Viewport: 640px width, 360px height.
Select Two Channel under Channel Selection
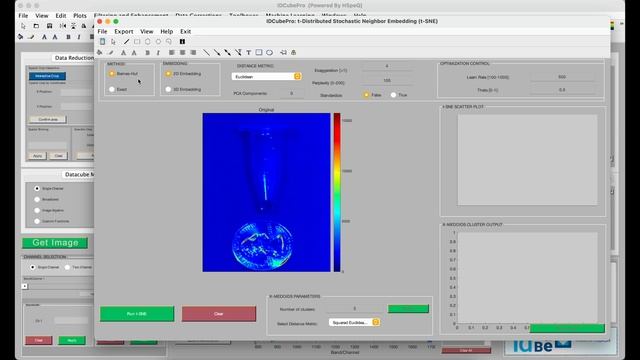click(x=67, y=267)
